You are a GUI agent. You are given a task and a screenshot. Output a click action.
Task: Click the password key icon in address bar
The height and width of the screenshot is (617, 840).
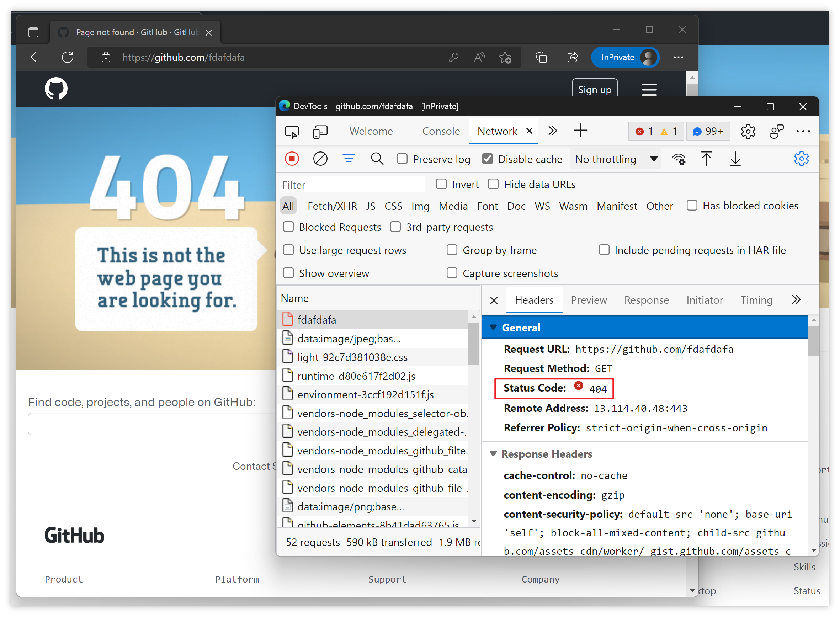click(x=453, y=57)
